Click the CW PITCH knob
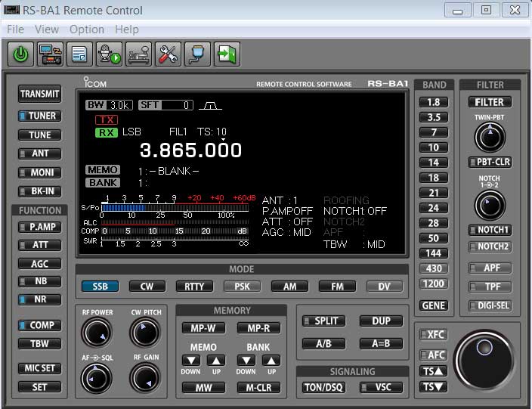 click(145, 333)
